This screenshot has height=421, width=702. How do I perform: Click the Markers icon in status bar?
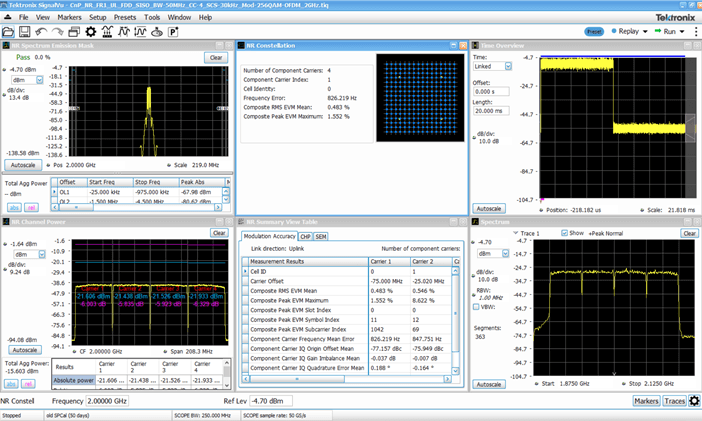click(x=647, y=400)
